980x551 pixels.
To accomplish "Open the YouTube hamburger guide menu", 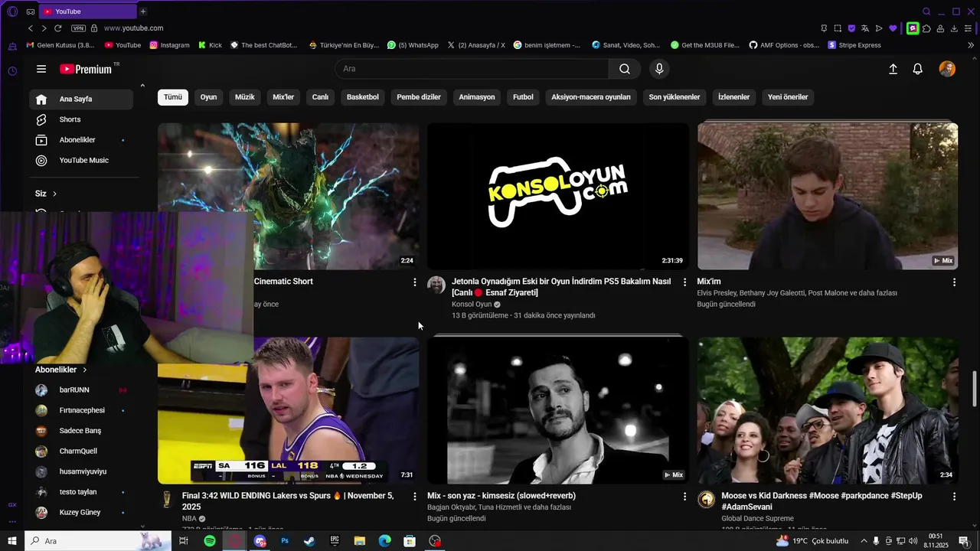I will [41, 69].
